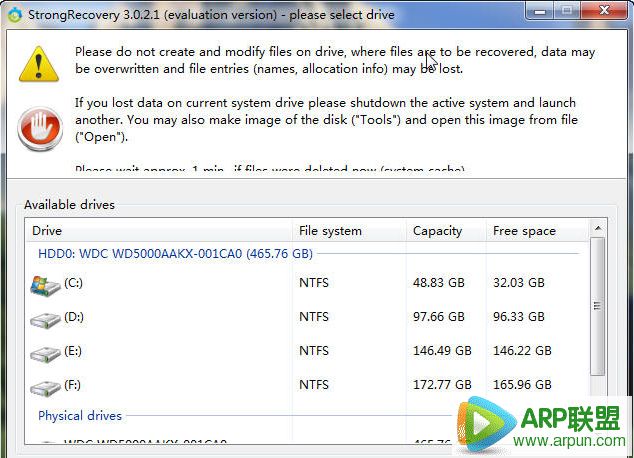Sort by Free space column header
634x458 pixels.
(535, 231)
